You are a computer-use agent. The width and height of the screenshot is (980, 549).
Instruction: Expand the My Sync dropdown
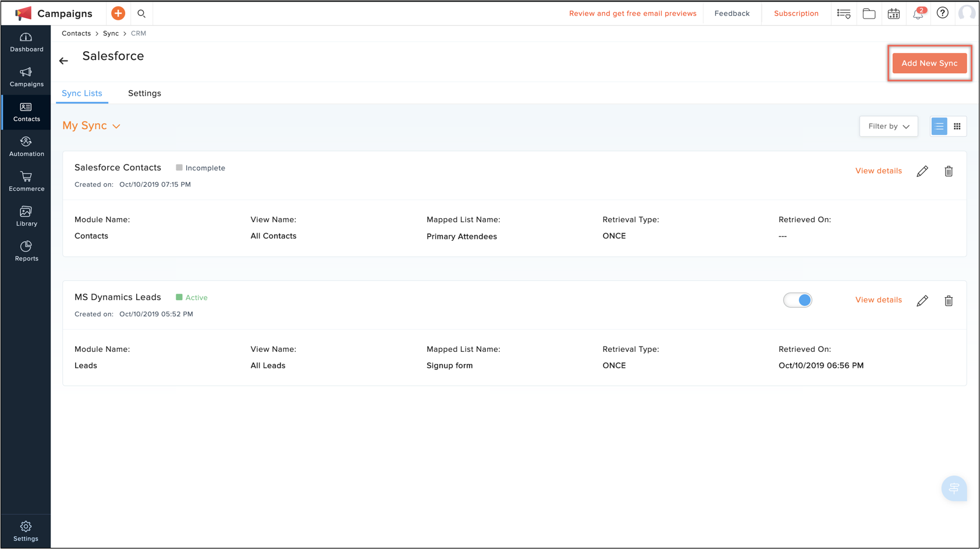tap(91, 126)
